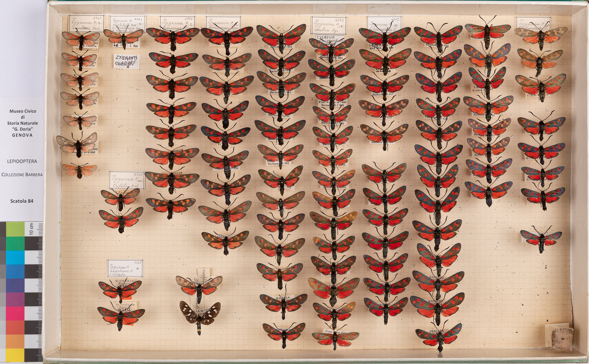Image resolution: width=589 pixels, height=364 pixels.
Task: Click the cyan color calibration patch
Action: click(x=15, y=257)
